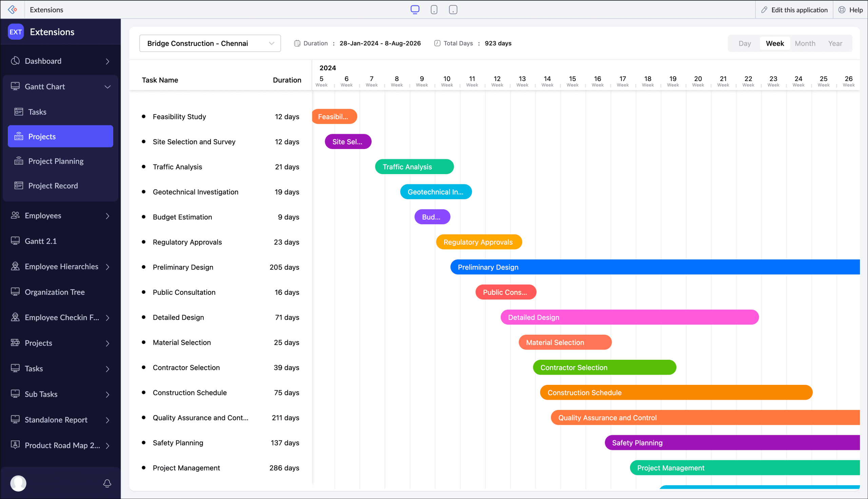
Task: Select the Project Planning sidebar item
Action: click(x=56, y=161)
